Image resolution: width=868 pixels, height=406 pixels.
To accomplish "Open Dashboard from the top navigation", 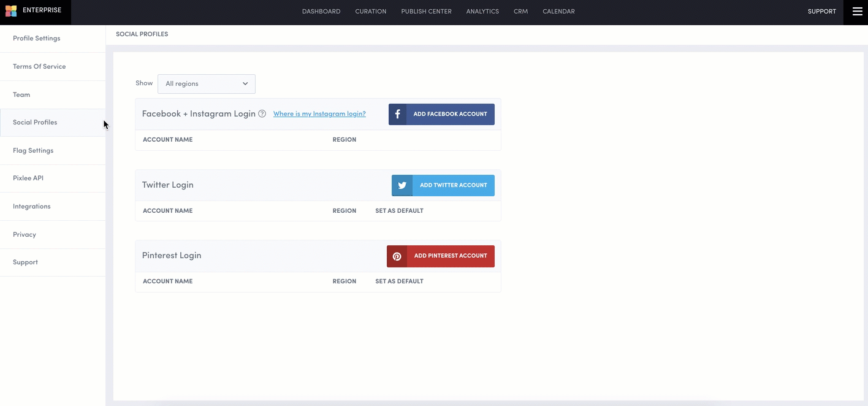I will [321, 12].
